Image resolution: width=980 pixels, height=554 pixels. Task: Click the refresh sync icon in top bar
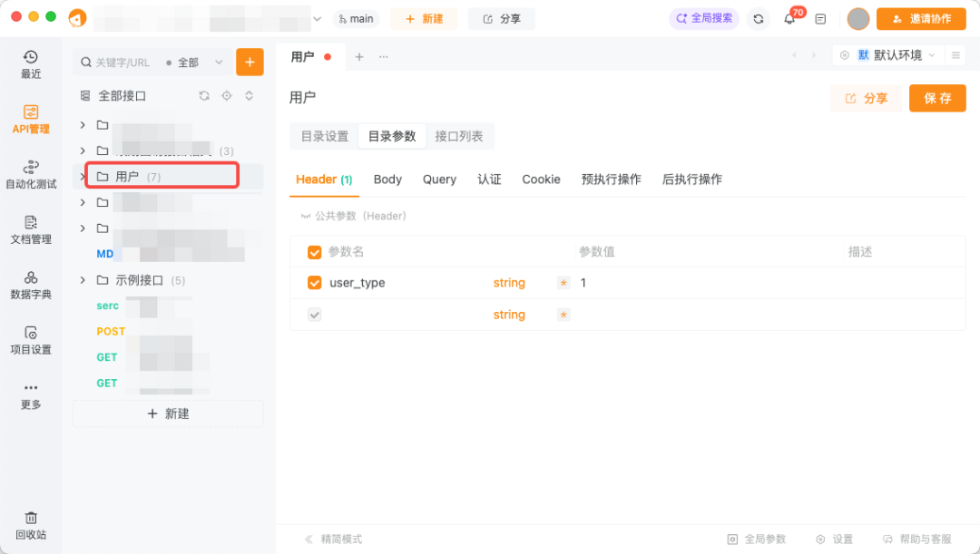coord(759,19)
